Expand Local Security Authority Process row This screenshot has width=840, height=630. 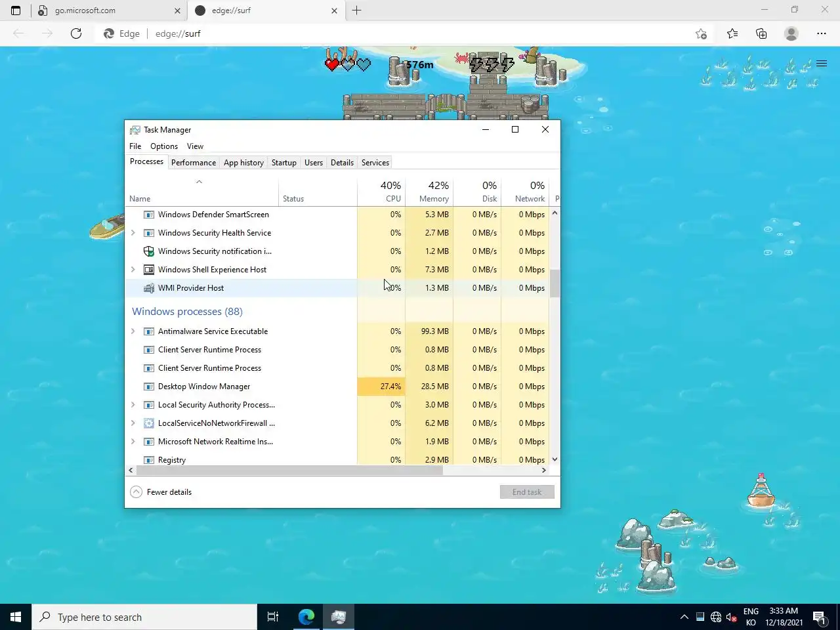tap(133, 405)
